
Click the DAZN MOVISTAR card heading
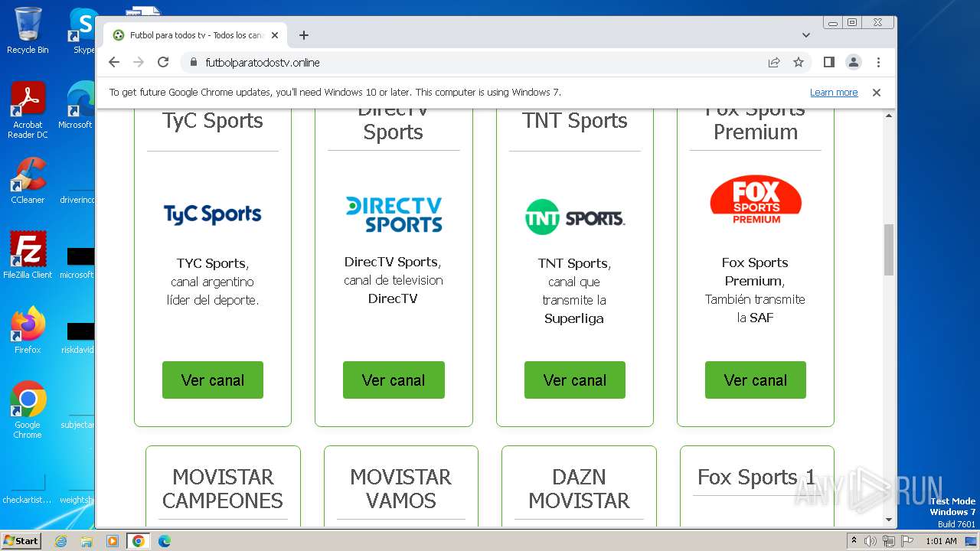point(579,488)
